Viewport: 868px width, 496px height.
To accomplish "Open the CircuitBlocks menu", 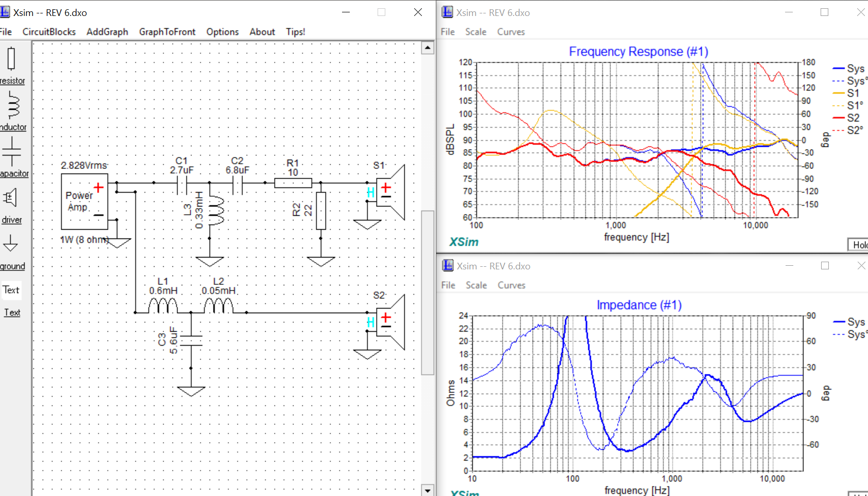I will click(49, 32).
